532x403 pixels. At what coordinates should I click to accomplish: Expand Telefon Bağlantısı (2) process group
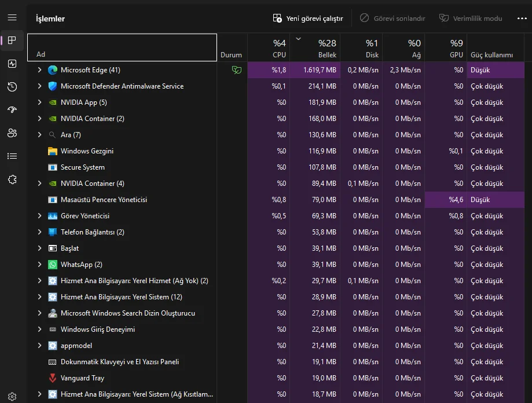click(x=40, y=232)
